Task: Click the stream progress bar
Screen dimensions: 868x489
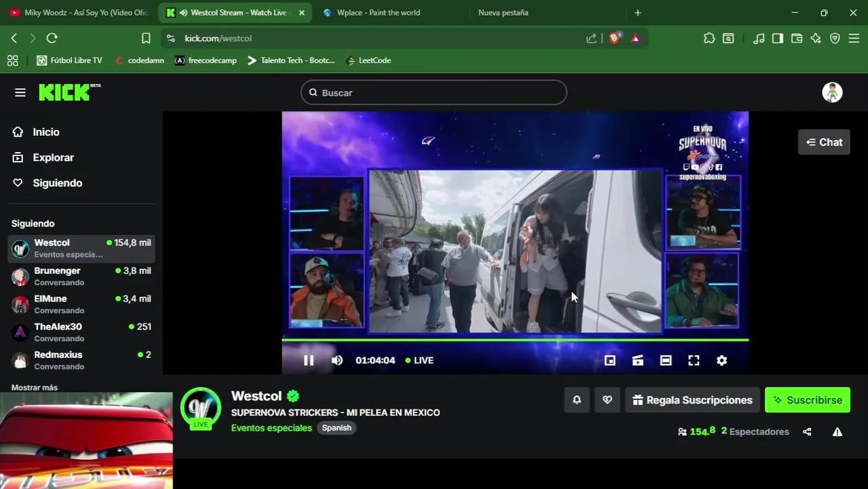Action: click(x=515, y=340)
